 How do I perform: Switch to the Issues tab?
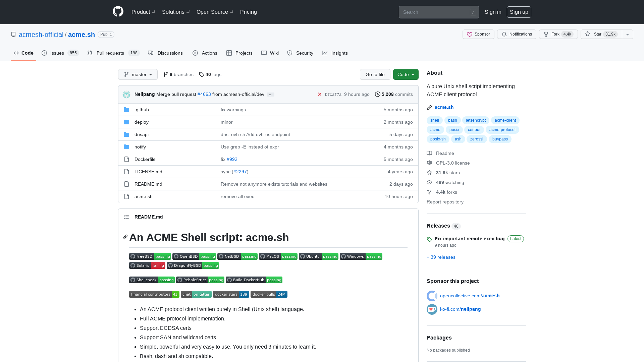tap(60, 53)
